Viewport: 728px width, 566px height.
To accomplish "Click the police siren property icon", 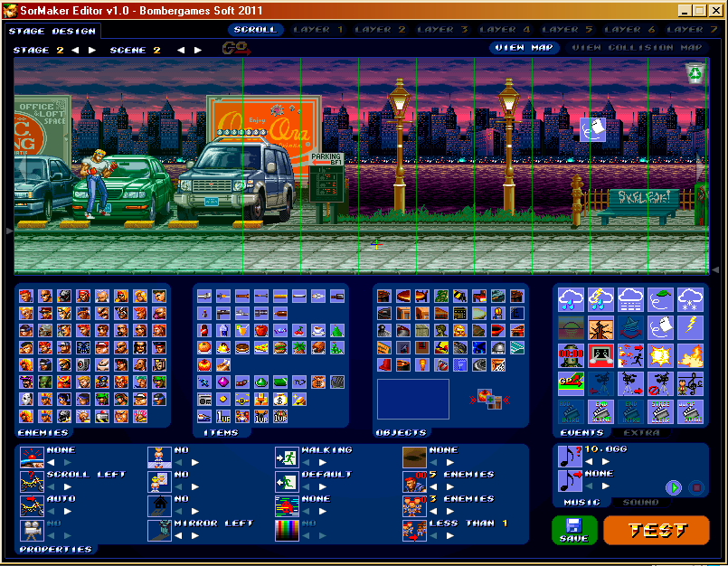I will click(32, 457).
